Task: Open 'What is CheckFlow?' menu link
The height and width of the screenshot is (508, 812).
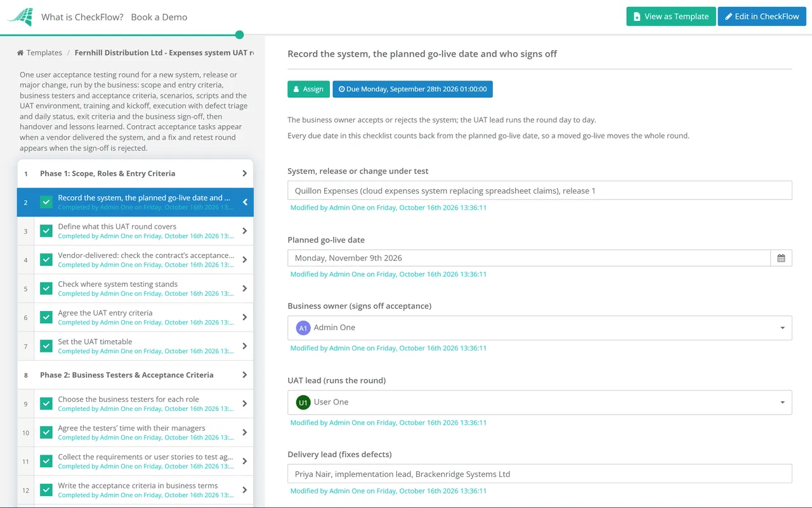Action: point(82,17)
